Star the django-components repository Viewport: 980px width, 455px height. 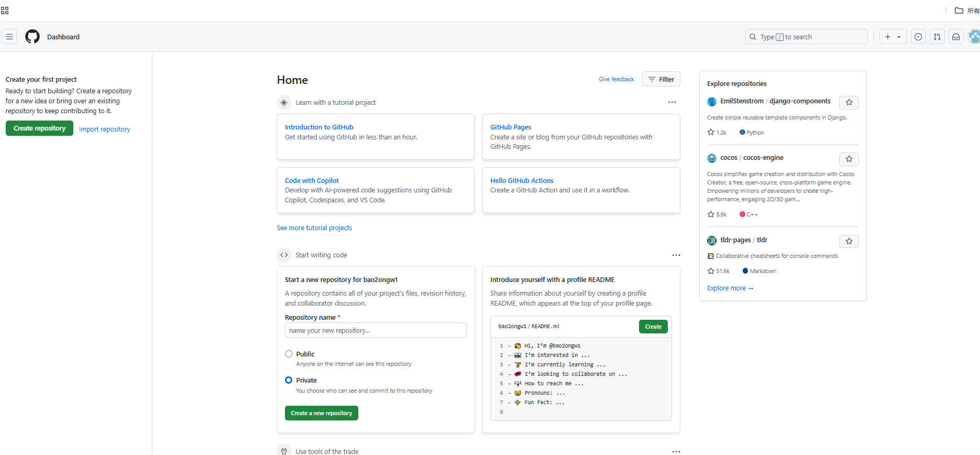coord(849,102)
